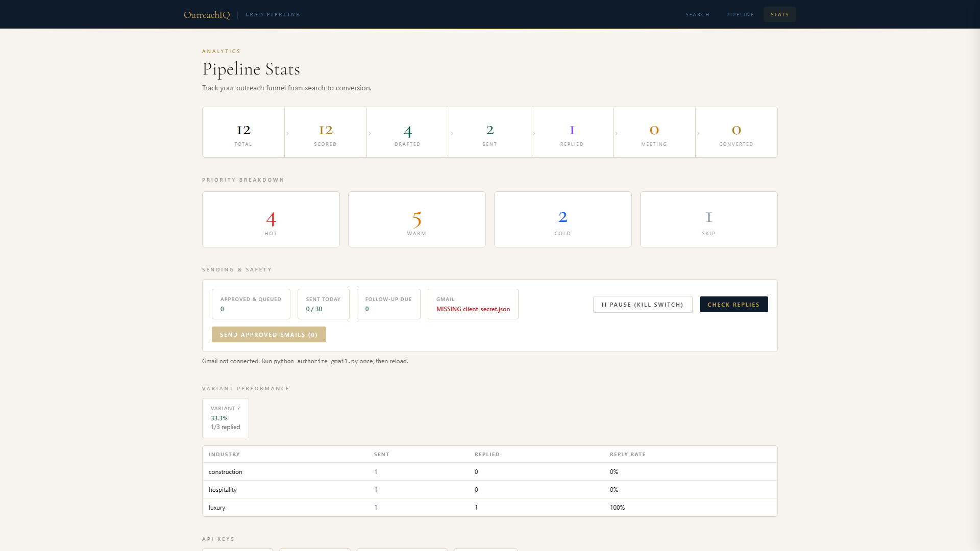
Task: Click the Pipeline Stats page heading
Action: coord(251,69)
